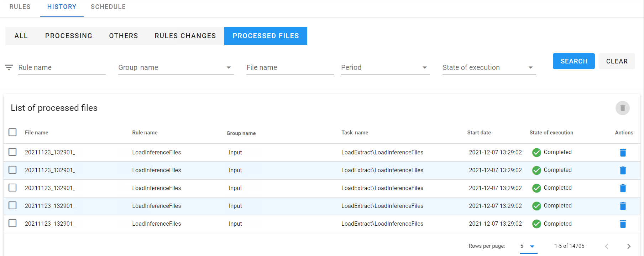This screenshot has width=644, height=256.
Task: Click the previous page arrow
Action: coord(607,246)
